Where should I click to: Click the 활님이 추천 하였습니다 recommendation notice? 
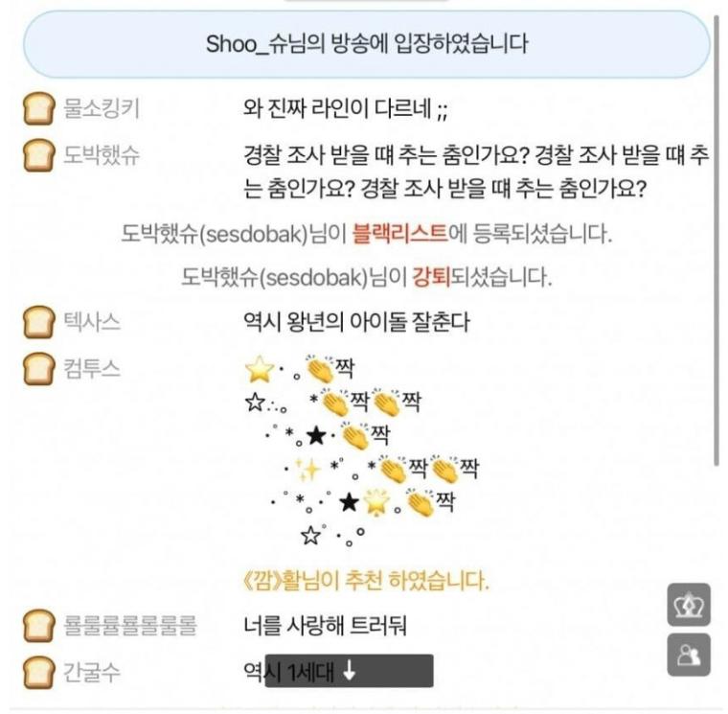(x=367, y=582)
